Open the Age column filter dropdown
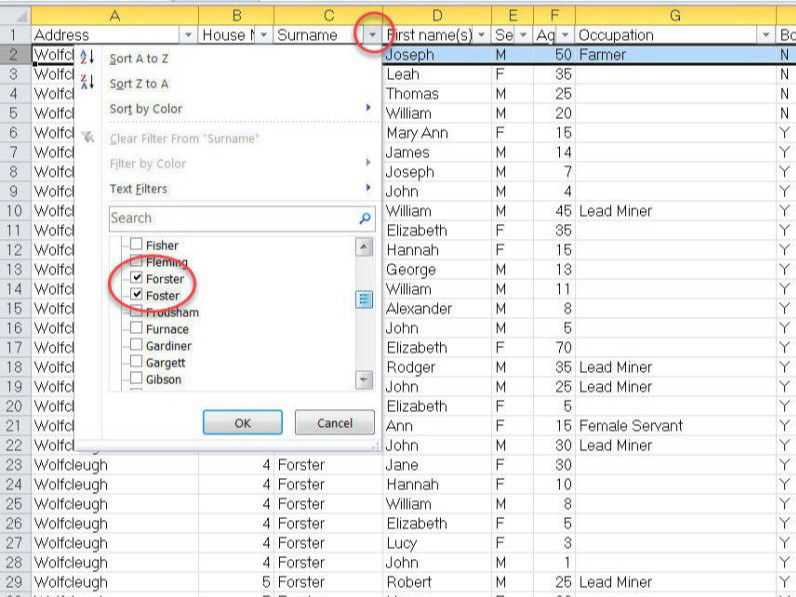Screen dimensions: 796x597 (x=565, y=35)
